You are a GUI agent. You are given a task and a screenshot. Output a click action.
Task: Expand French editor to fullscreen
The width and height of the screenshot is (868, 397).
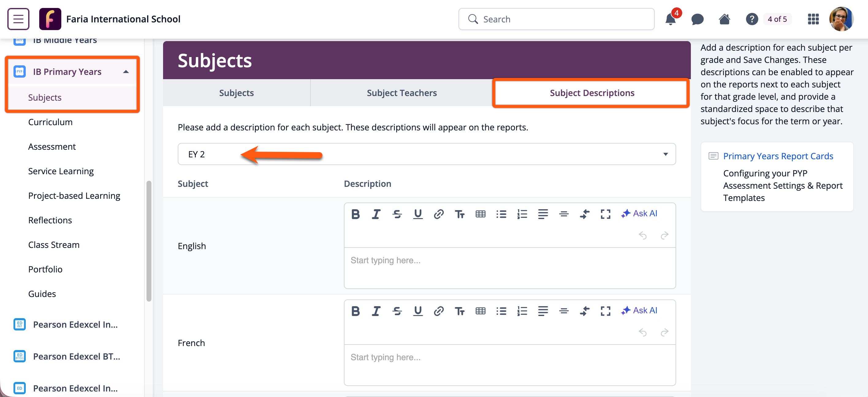coord(605,311)
